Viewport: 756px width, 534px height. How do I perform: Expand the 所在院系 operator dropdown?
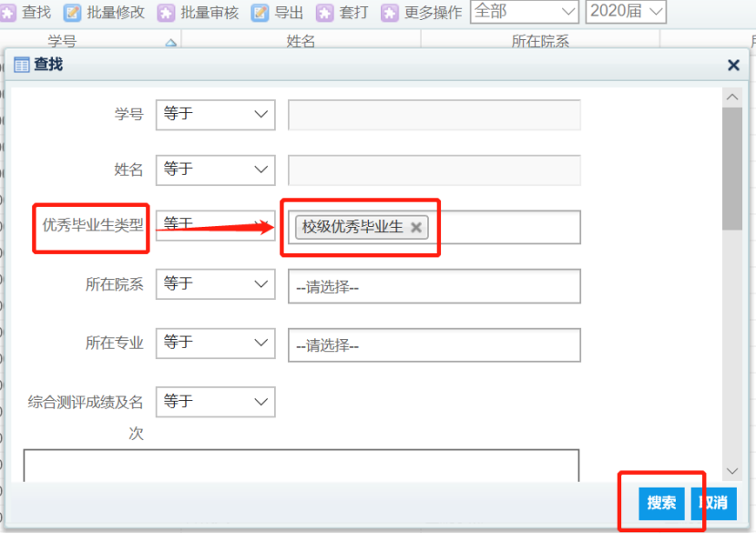click(216, 284)
